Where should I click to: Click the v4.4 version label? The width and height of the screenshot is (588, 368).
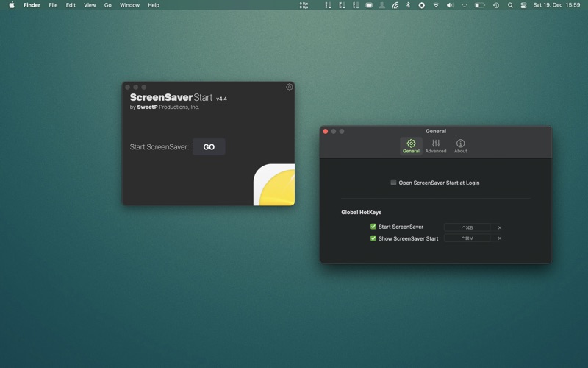click(x=222, y=99)
